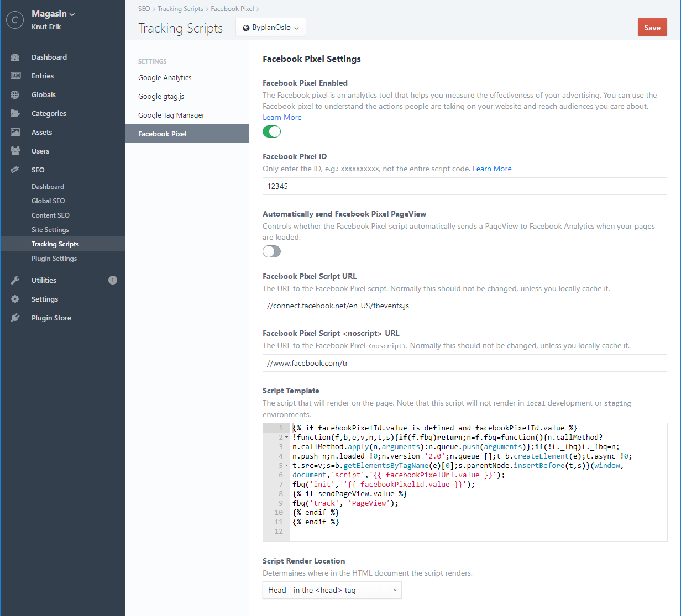
Task: Open Dashboard in main navigation
Action: (x=62, y=57)
